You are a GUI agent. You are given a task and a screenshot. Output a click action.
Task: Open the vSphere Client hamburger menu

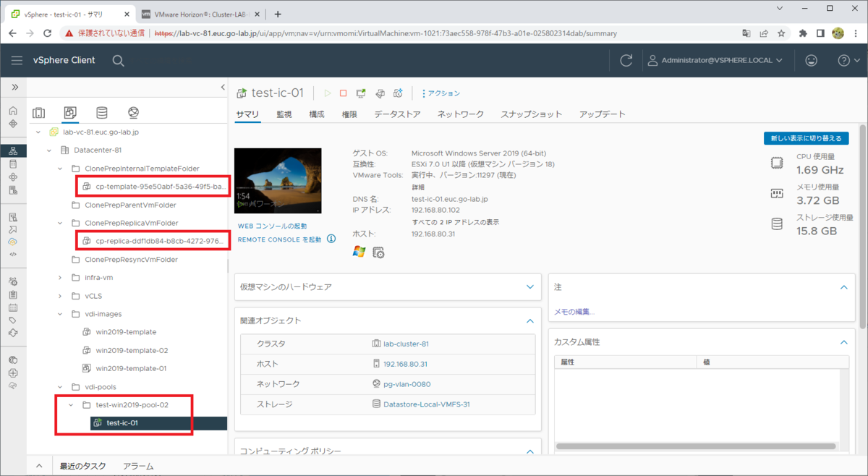tap(16, 60)
